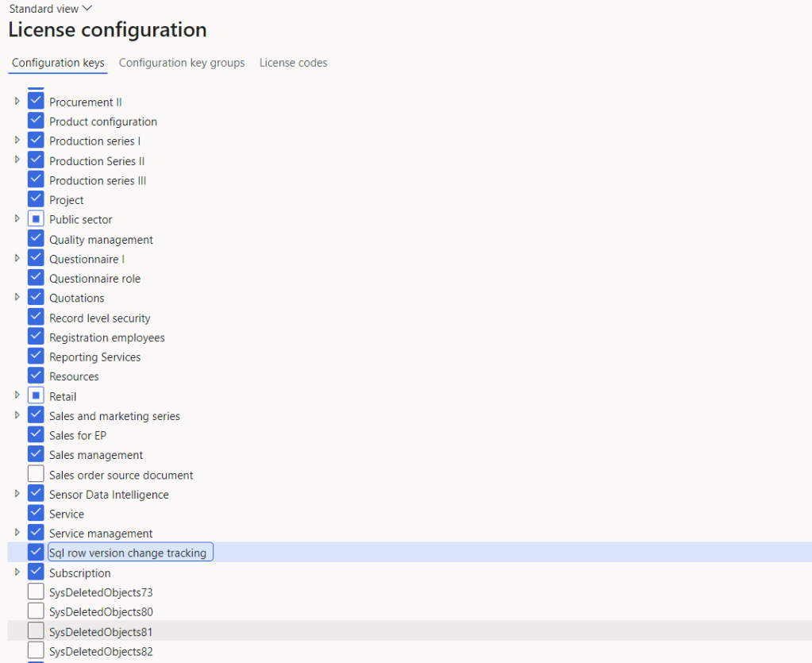
Task: Uncheck the Reporting Services checkbox
Action: pyautogui.click(x=36, y=357)
